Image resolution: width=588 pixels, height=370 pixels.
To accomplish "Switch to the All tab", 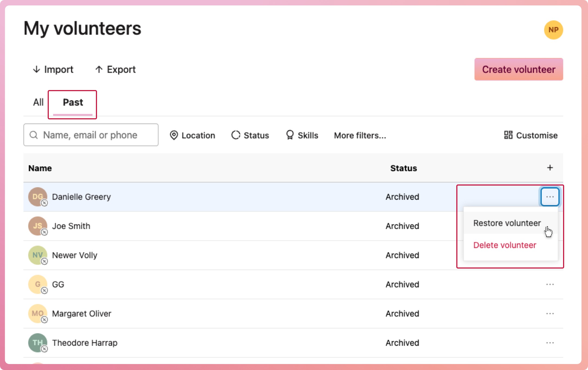I will pyautogui.click(x=38, y=102).
